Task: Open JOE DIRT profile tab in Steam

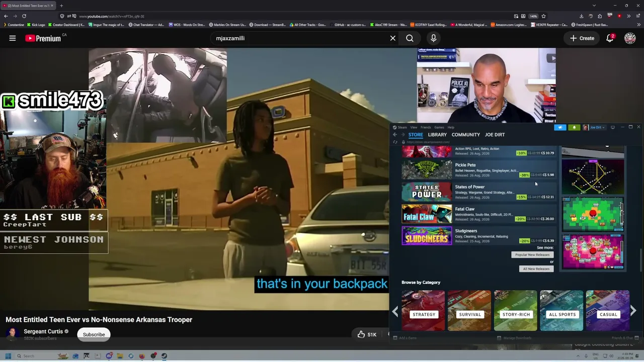Action: click(495, 135)
